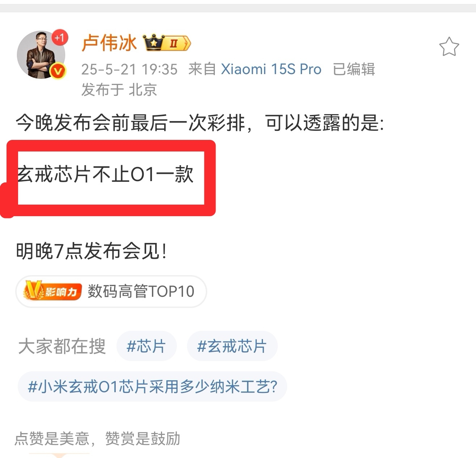The height and width of the screenshot is (458, 476).
Task: Tap the highlighted 玄戒芯片不止O1一款 text
Action: click(106, 175)
